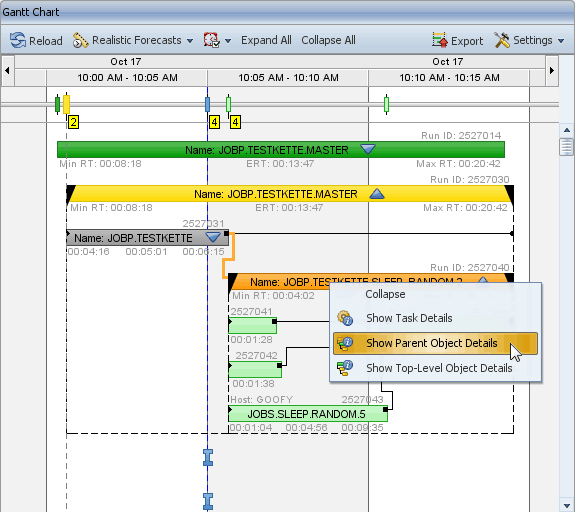Click the Run ID: 2527040 label

click(x=469, y=268)
